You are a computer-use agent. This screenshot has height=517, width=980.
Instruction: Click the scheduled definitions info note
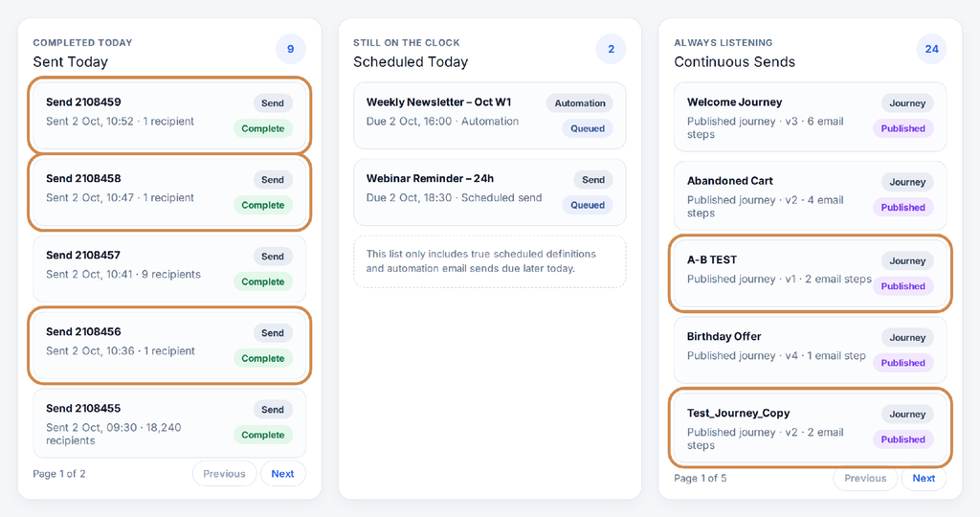pyautogui.click(x=489, y=261)
